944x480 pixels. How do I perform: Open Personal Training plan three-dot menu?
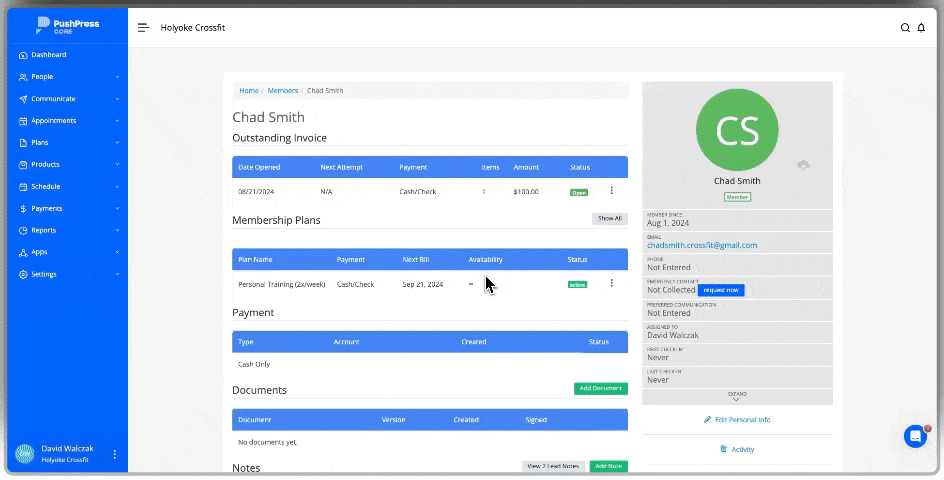[611, 284]
